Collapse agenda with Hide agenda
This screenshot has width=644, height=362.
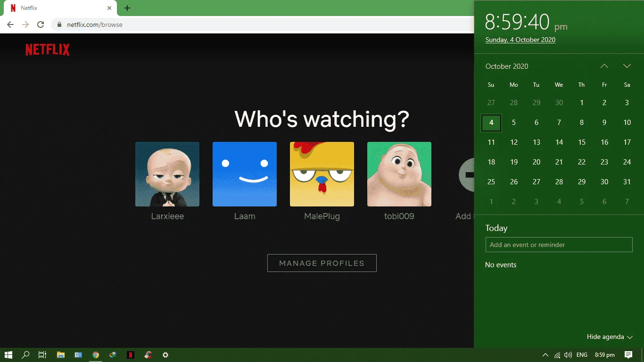pyautogui.click(x=609, y=337)
